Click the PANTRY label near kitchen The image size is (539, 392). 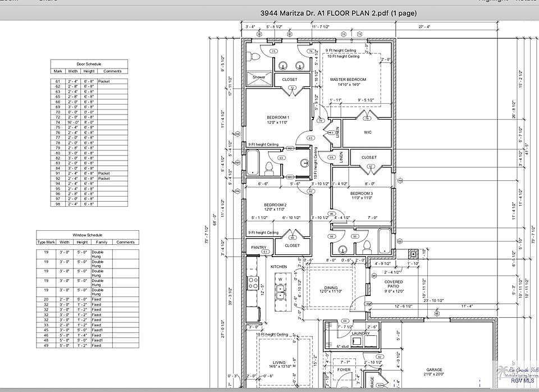click(258, 247)
